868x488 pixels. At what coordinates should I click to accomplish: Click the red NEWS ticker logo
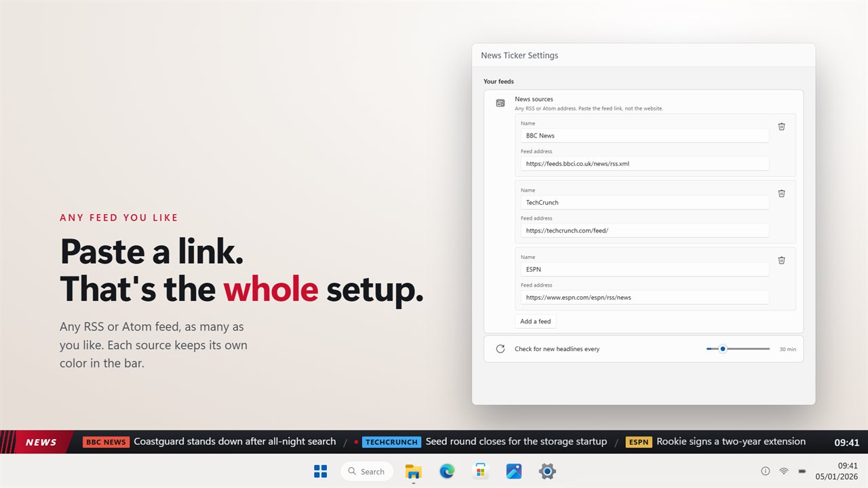click(x=37, y=442)
